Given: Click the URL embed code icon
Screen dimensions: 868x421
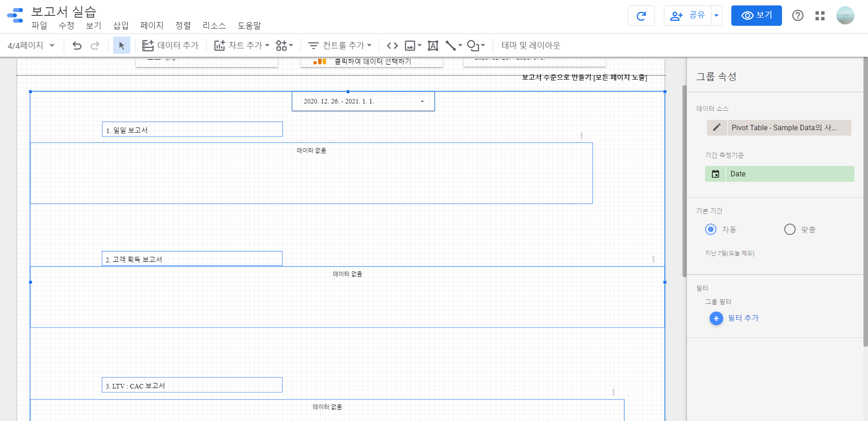Looking at the screenshot, I should click(x=392, y=45).
